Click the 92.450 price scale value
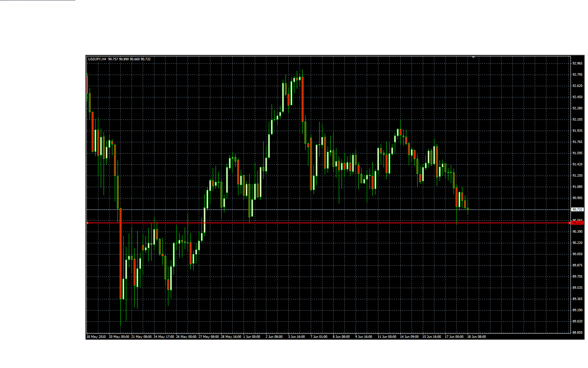The width and height of the screenshot is (588, 368). 577,97
